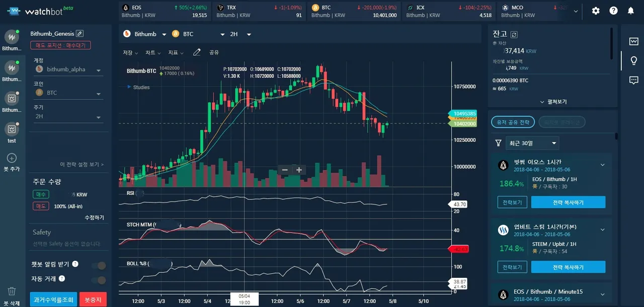Click the STEEM icon in 업비트 스팀 card
The height and width of the screenshot is (307, 644).
point(503,230)
